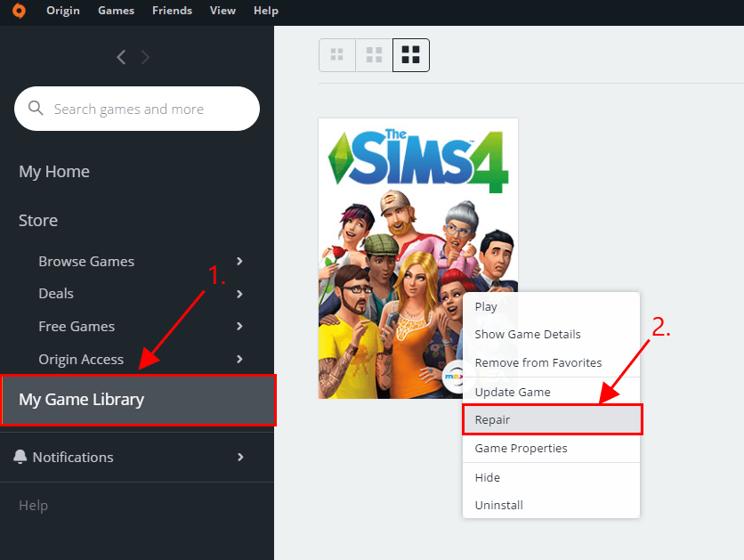
Task: Click The Sims 4 game cover
Action: 418,258
